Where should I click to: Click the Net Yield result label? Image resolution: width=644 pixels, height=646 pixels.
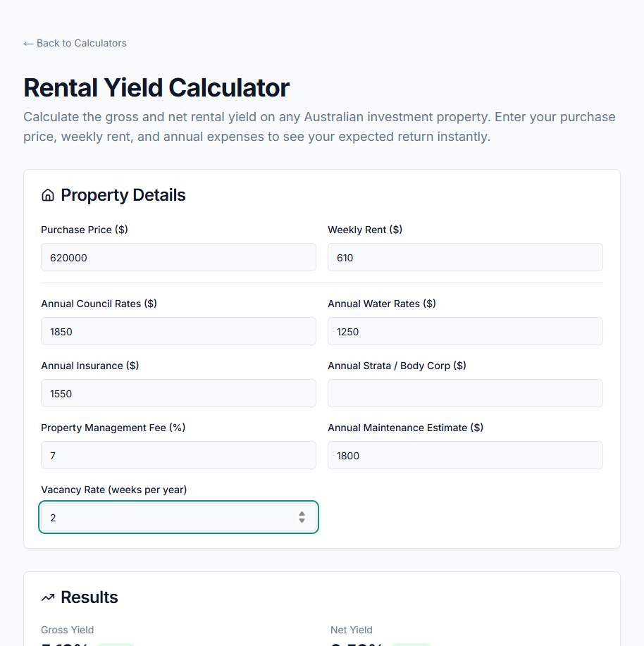[x=351, y=630]
